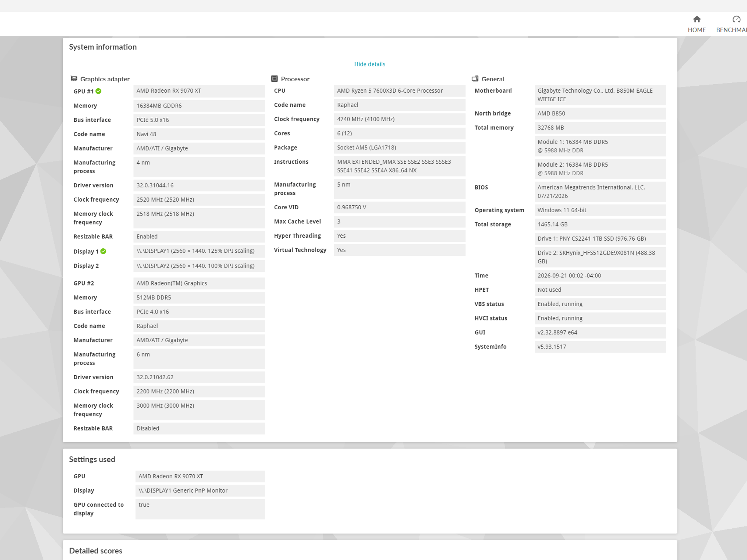Image resolution: width=747 pixels, height=560 pixels.
Task: Click driver version 32.0.31044.16
Action: pyautogui.click(x=199, y=185)
